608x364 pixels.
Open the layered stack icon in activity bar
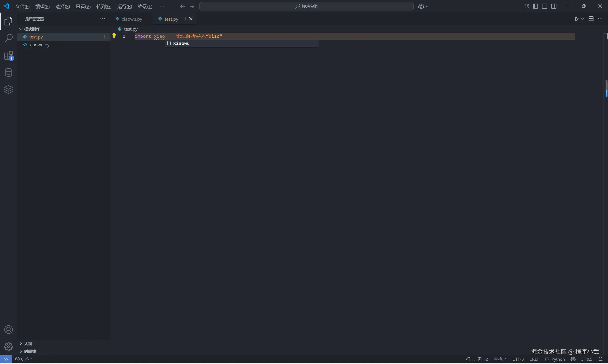click(9, 90)
